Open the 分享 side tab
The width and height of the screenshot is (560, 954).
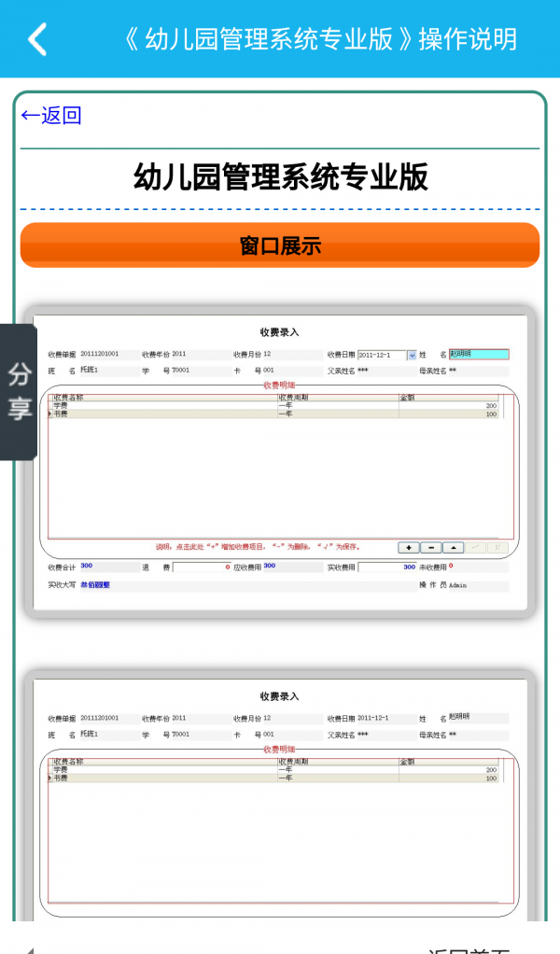(x=19, y=392)
